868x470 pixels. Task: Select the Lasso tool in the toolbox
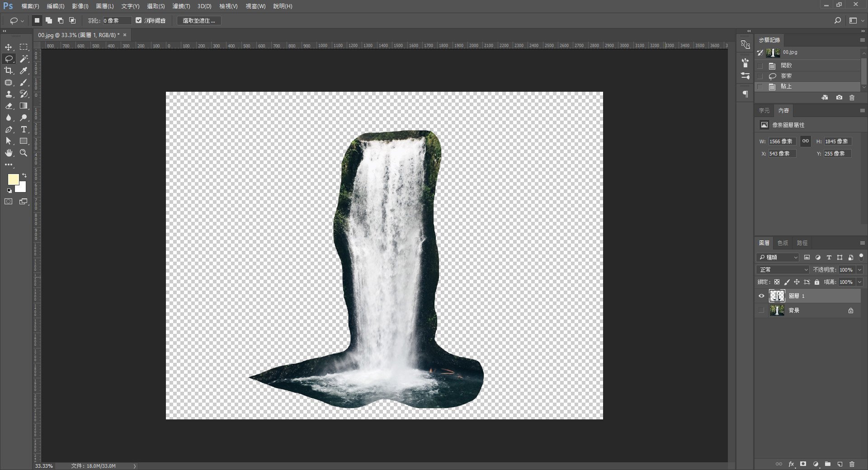[x=9, y=59]
